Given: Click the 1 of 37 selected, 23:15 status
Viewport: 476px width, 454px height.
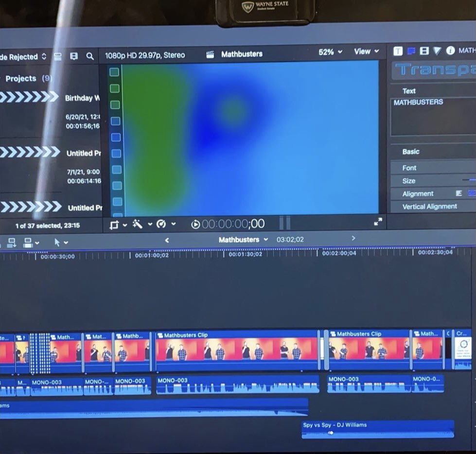Looking at the screenshot, I should [48, 226].
